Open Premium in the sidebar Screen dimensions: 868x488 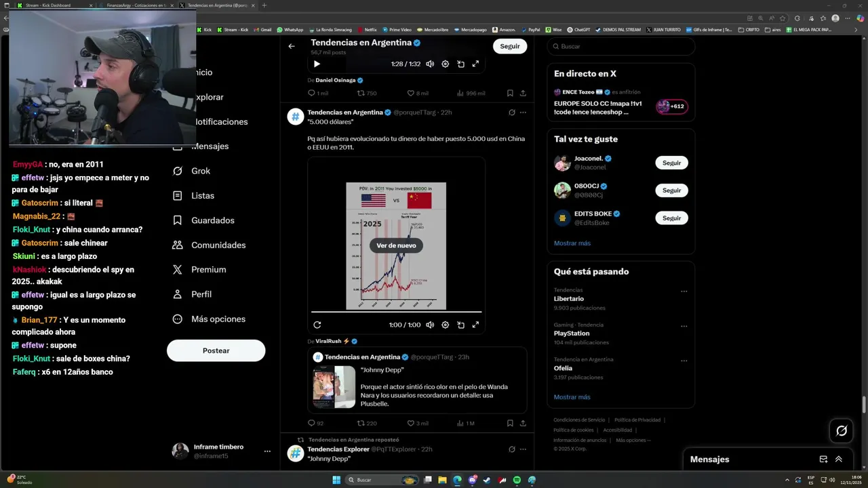point(199,269)
